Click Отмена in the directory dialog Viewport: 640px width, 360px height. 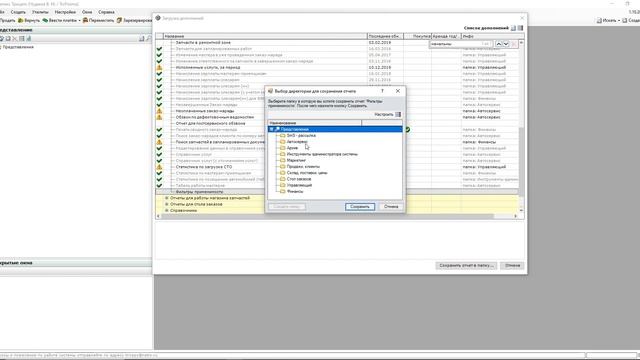(391, 207)
